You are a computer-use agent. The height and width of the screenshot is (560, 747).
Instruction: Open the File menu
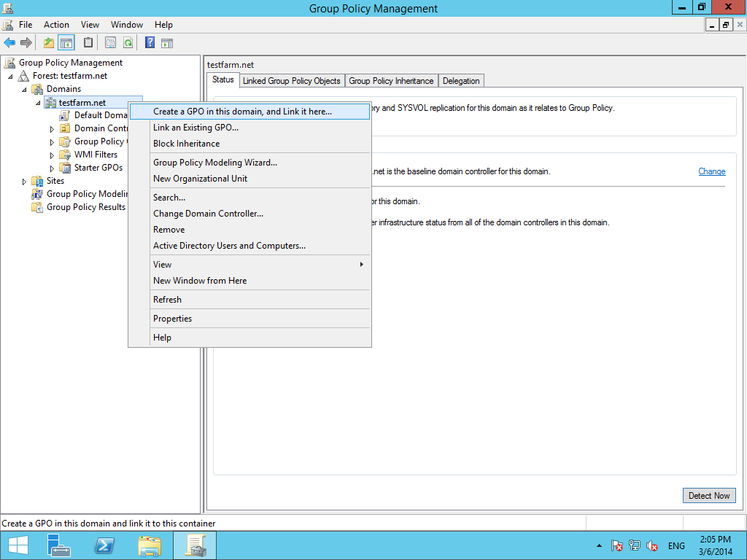click(26, 25)
